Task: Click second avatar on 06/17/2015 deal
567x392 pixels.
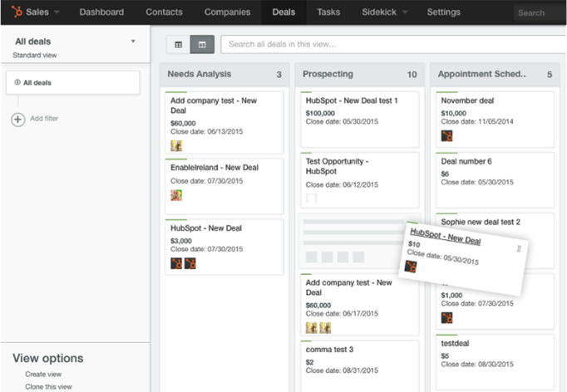Action: click(x=325, y=328)
